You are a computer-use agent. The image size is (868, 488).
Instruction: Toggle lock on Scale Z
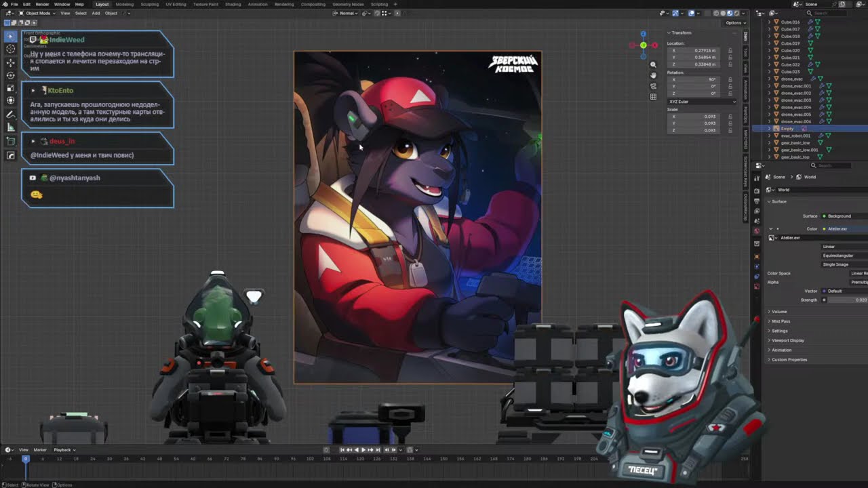730,130
